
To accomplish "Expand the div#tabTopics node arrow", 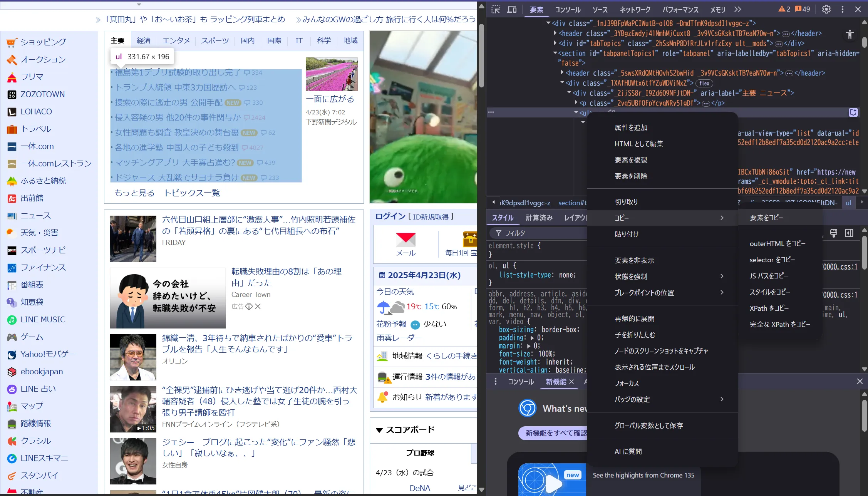I will click(x=555, y=43).
